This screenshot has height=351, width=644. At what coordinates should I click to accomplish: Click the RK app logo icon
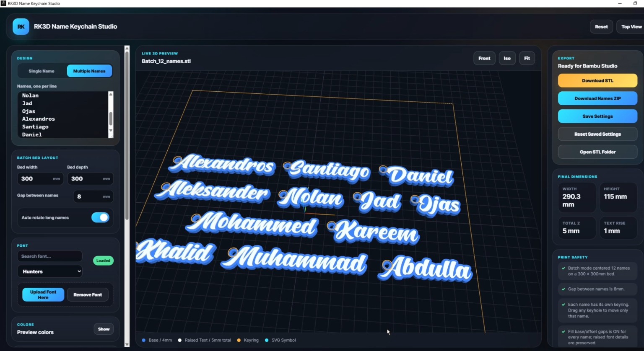click(x=21, y=26)
